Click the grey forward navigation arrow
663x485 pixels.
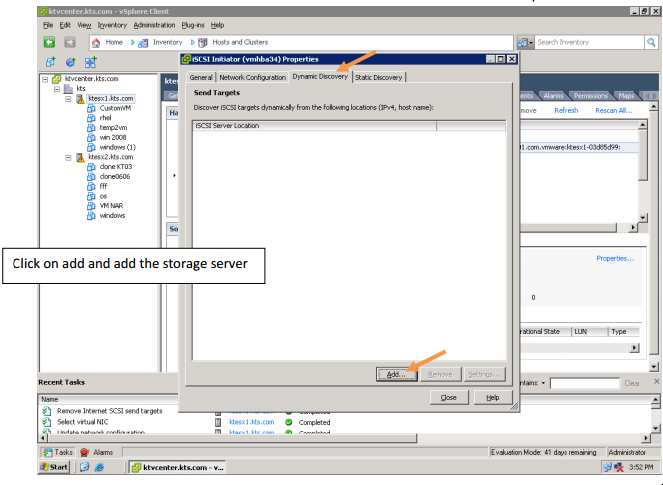pos(70,42)
